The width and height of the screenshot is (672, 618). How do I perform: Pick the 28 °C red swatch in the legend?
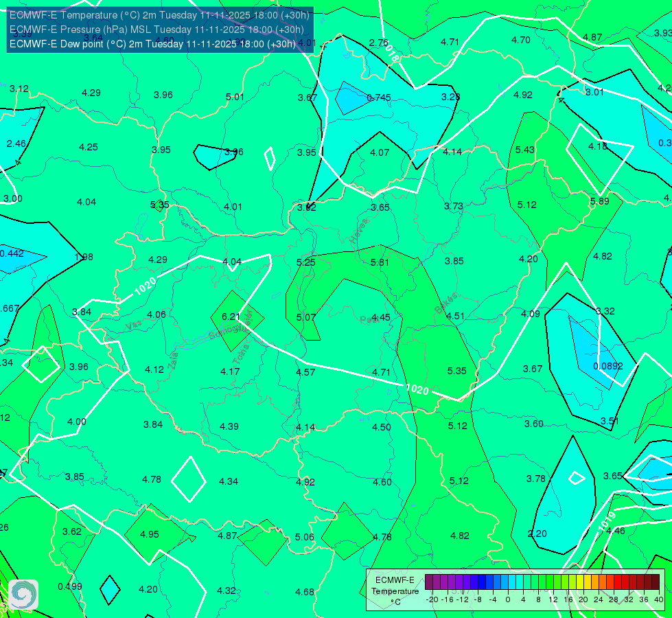pos(617,582)
